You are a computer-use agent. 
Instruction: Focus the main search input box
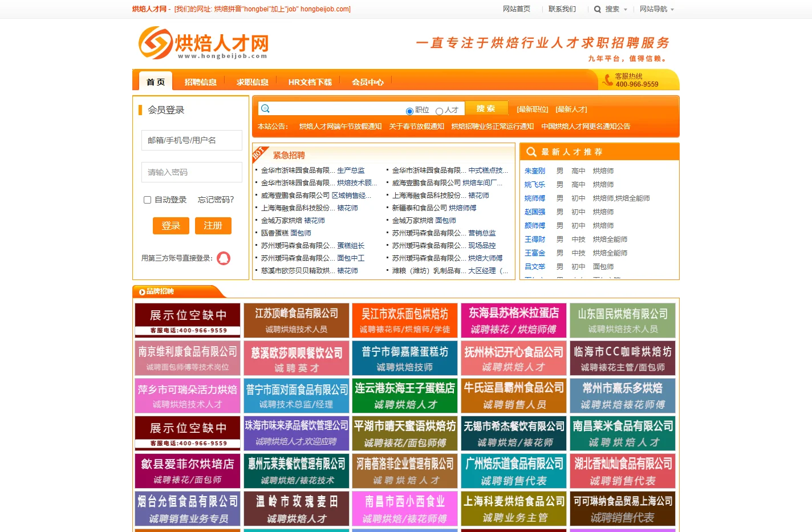336,108
